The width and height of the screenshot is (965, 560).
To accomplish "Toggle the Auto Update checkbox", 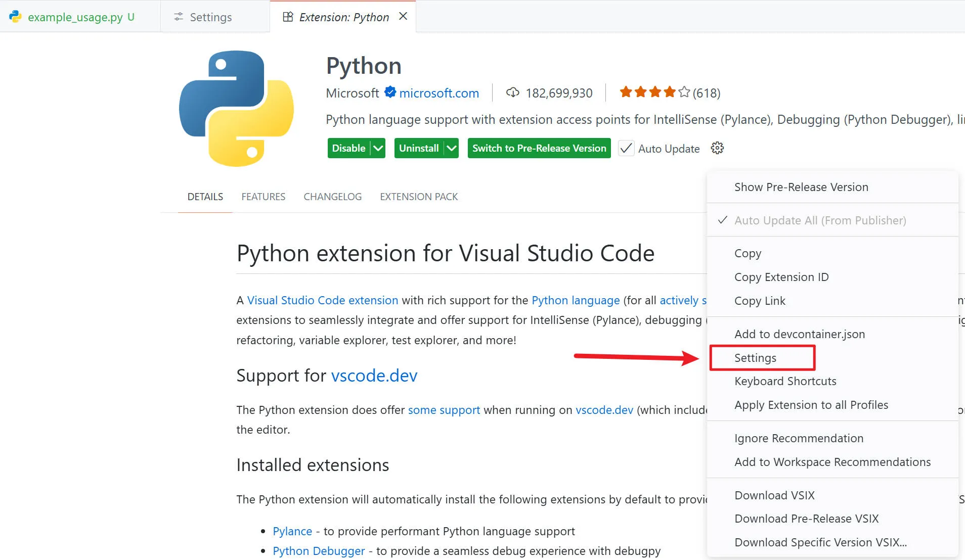I will (x=626, y=148).
